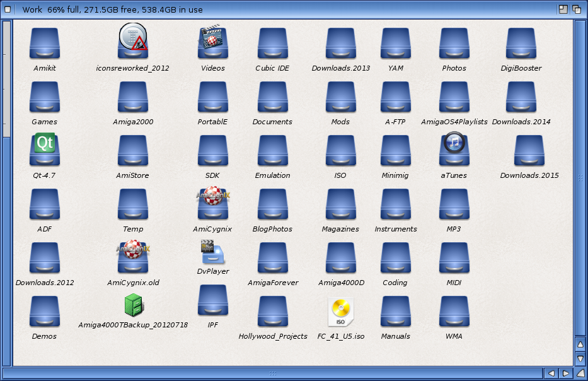
Task: Select the Amiga4000D drawer
Action: pyautogui.click(x=340, y=258)
